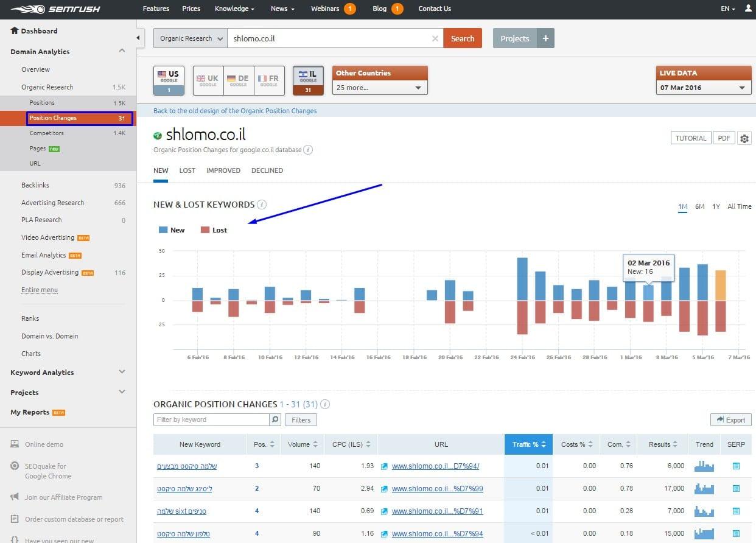Open SERP snapshot for third keyword row
Image resolution: width=756 pixels, height=543 pixels.
pyautogui.click(x=736, y=511)
